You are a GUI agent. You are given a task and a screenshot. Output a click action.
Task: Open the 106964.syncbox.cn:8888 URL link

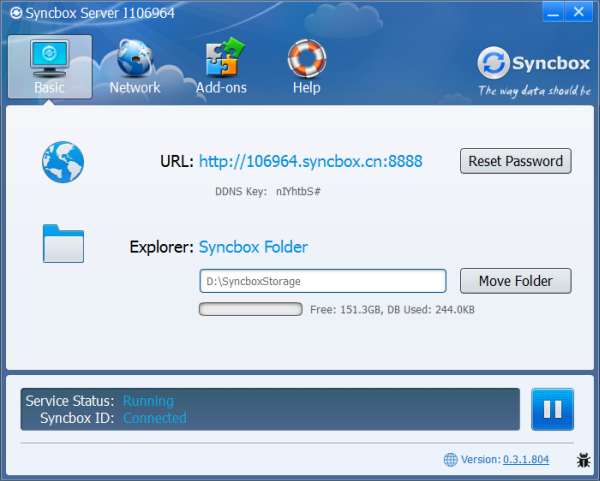(x=310, y=161)
